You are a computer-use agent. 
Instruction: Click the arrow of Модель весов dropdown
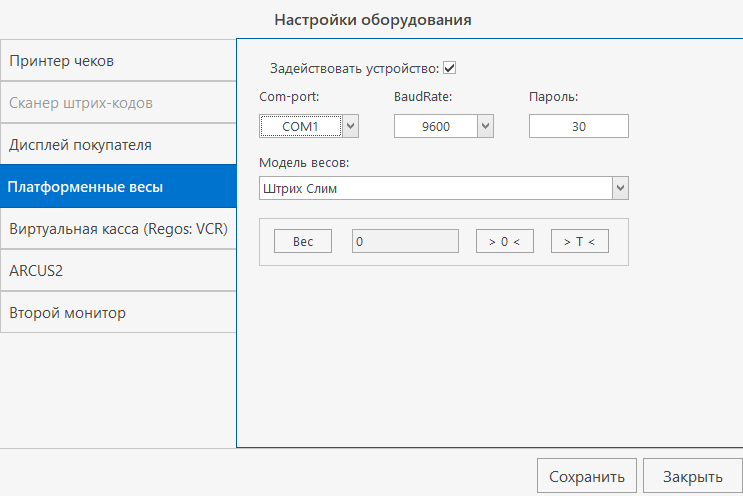(x=620, y=188)
